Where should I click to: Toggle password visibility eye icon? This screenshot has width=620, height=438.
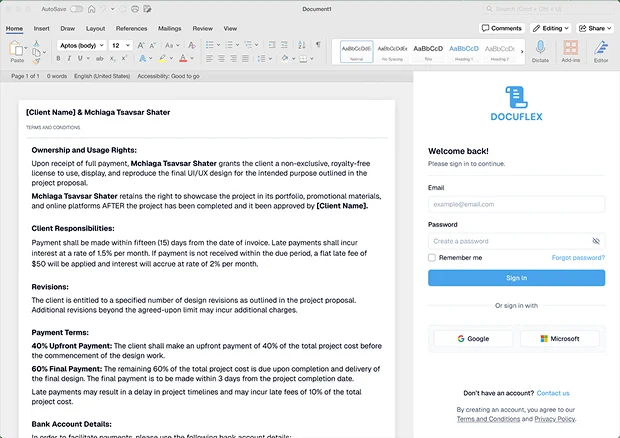[596, 241]
